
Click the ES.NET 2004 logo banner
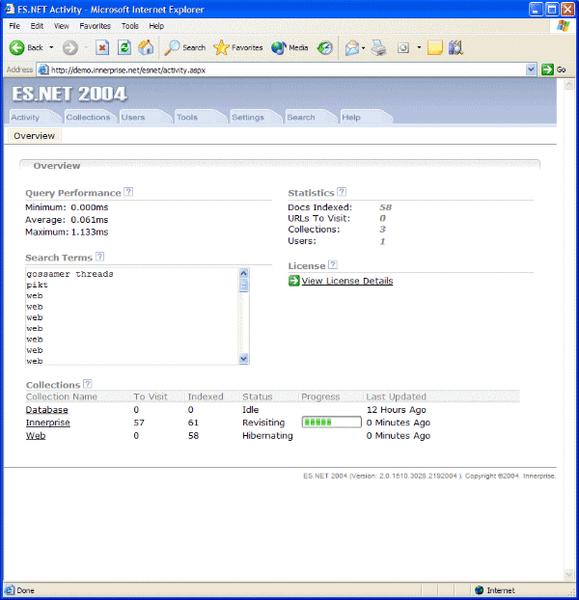[x=69, y=94]
